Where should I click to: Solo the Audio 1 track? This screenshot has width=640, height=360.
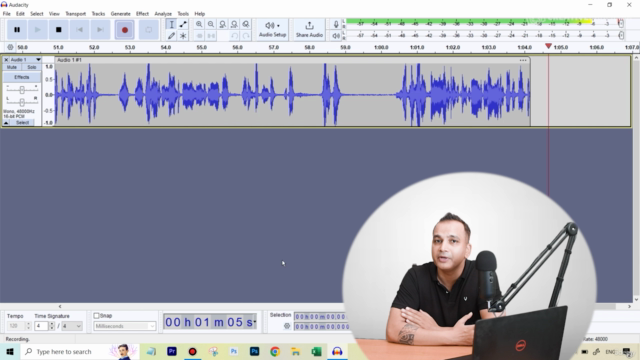[x=31, y=67]
